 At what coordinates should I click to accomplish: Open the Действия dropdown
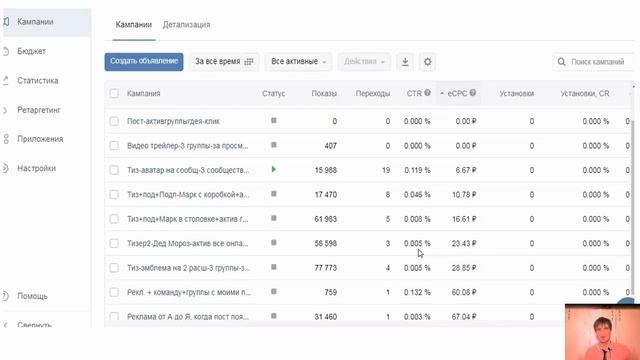point(364,62)
